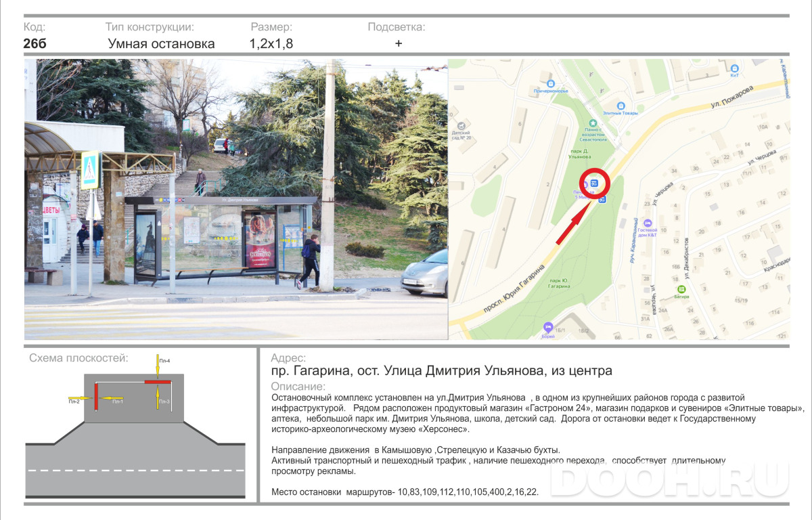Click the Тип конструкции: header
The width and height of the screenshot is (812, 520).
coord(150,27)
